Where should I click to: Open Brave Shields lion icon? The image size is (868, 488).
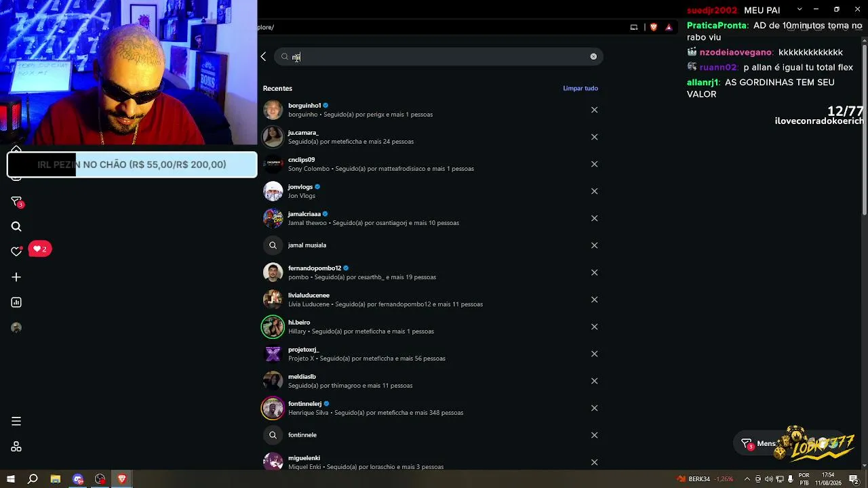tap(654, 27)
